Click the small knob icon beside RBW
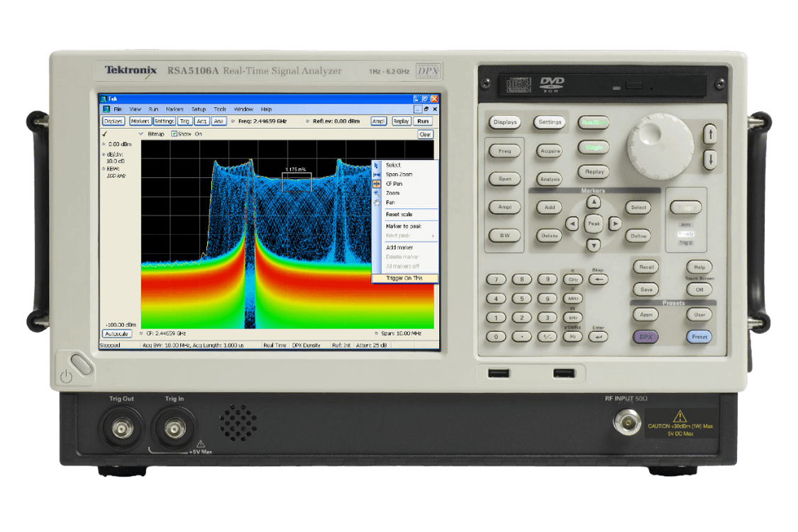This screenshot has height=532, width=798. pos(104,169)
